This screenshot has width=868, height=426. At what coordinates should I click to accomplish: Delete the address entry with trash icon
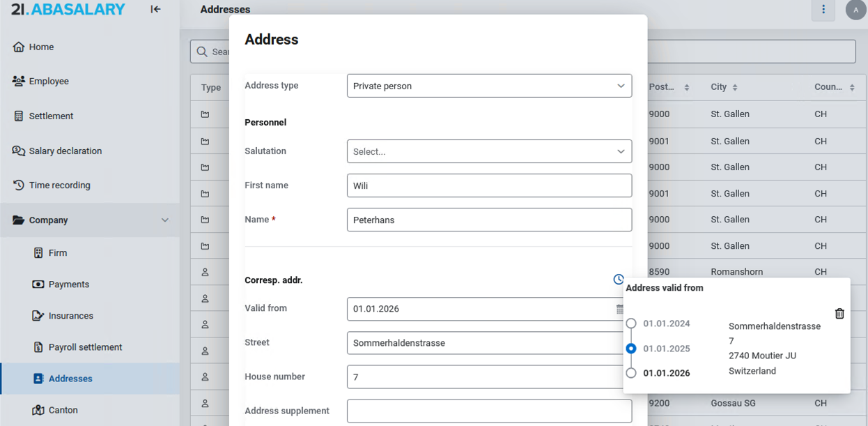839,314
